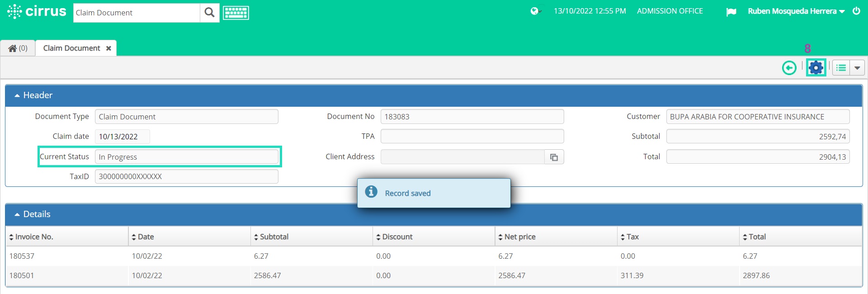Open the blue gear actions icon
This screenshot has width=868, height=294.
[816, 68]
